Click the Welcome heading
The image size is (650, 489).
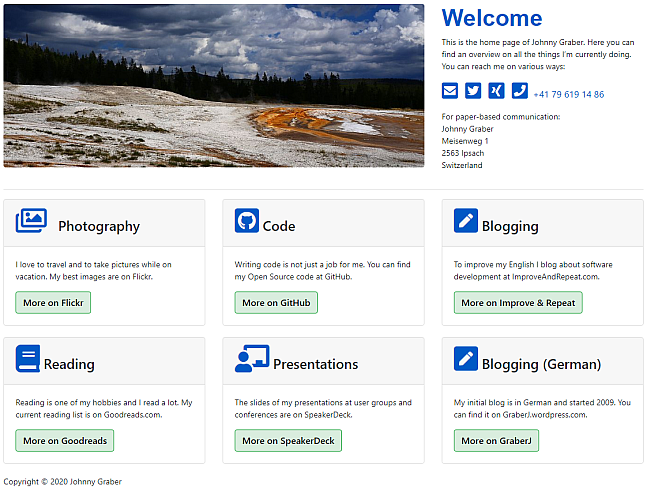(x=492, y=18)
